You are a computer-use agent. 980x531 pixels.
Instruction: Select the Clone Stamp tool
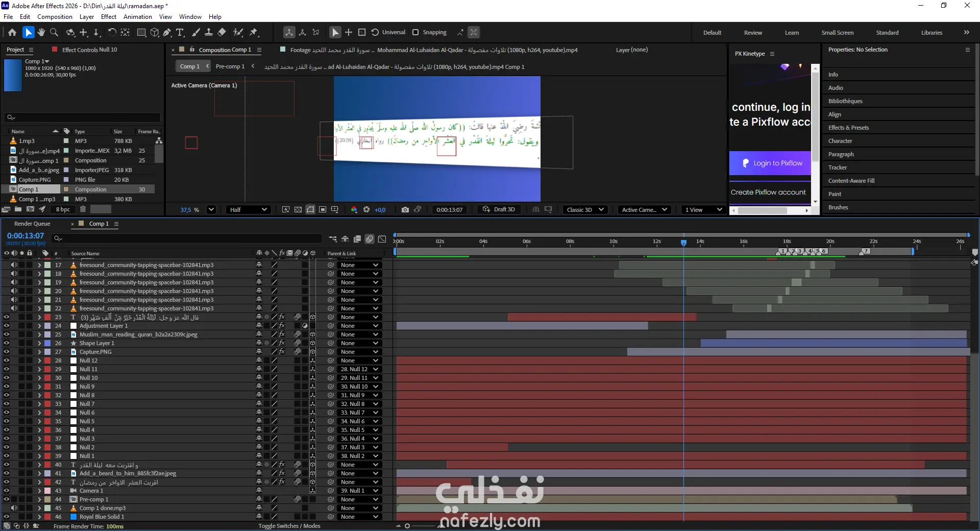(x=209, y=32)
